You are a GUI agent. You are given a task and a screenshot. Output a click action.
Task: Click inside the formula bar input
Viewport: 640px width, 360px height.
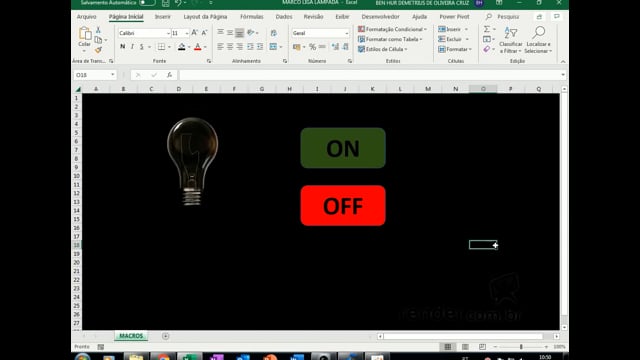[369, 75]
